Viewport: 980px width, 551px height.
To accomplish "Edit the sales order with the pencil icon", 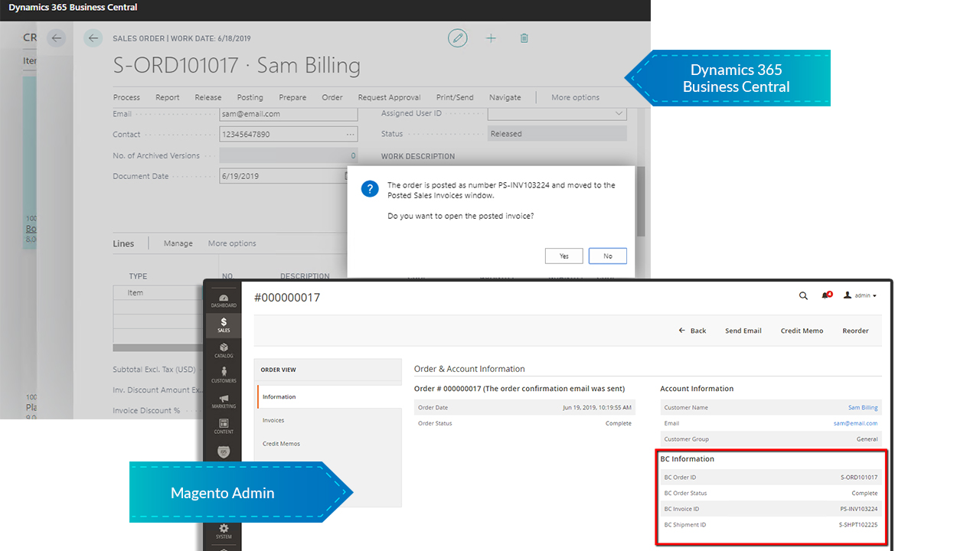I will 457,37.
